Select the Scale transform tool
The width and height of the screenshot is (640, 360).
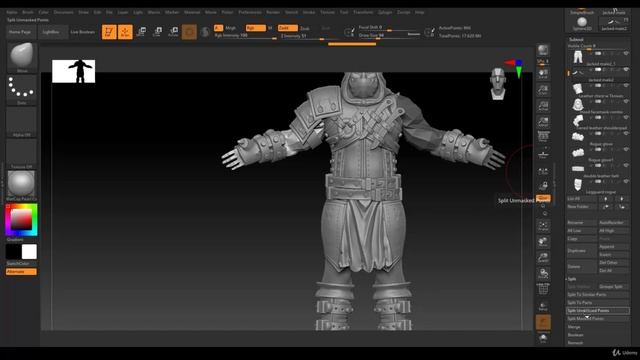click(x=157, y=31)
